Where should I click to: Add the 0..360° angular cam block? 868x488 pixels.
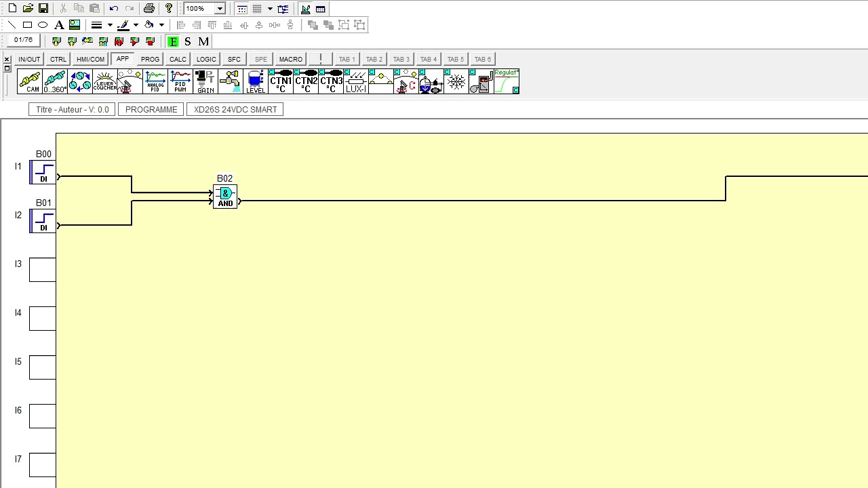[55, 81]
